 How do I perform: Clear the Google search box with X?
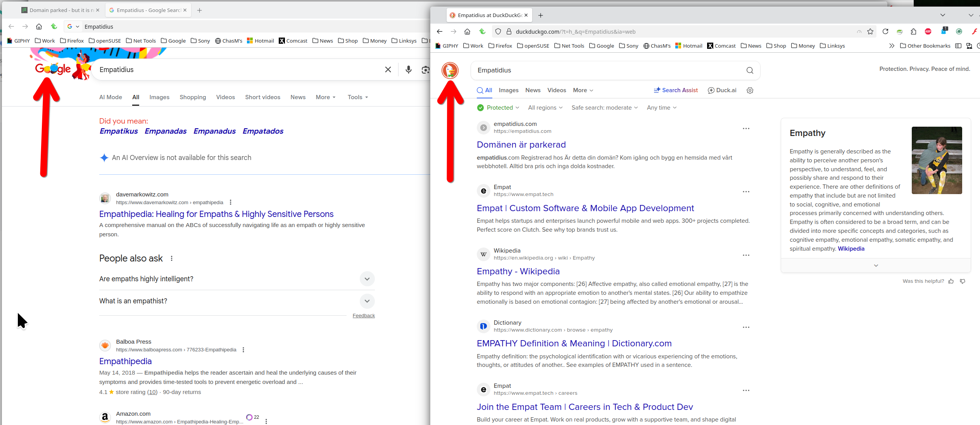coord(388,70)
